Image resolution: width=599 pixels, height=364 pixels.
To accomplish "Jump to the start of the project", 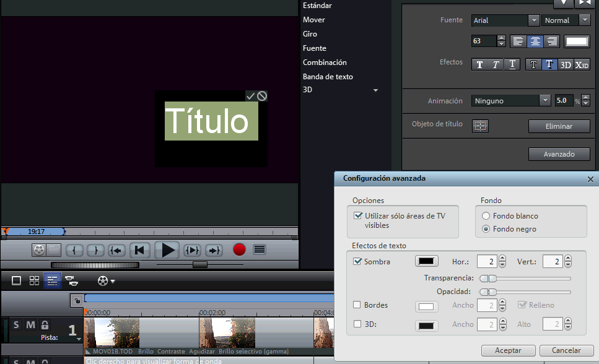I will click(x=140, y=250).
